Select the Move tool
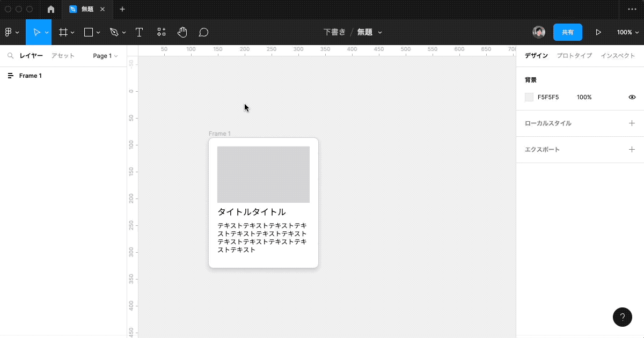 tap(36, 32)
